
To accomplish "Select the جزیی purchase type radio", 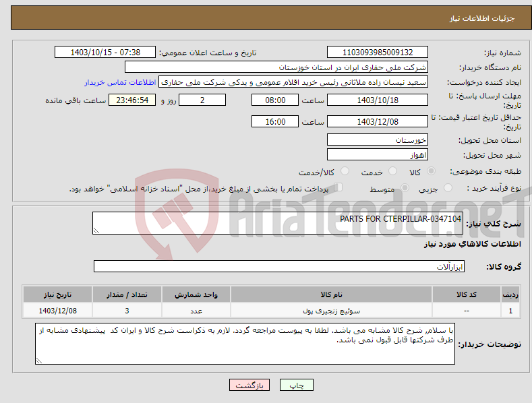I will (x=448, y=187).
